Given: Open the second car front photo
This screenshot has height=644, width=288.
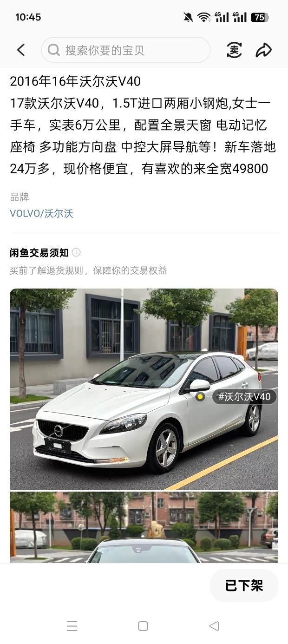Looking at the screenshot, I should coord(144,527).
